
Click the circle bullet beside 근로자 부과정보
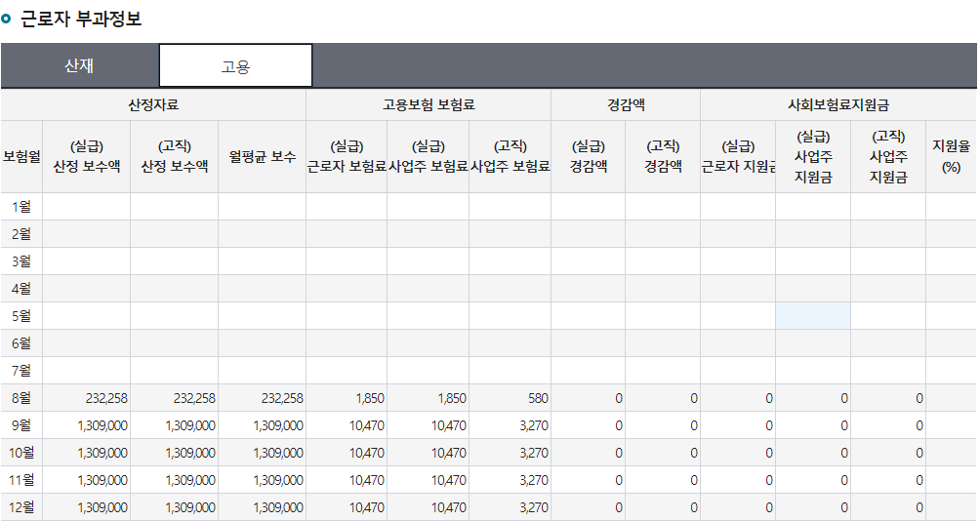tap(7, 20)
